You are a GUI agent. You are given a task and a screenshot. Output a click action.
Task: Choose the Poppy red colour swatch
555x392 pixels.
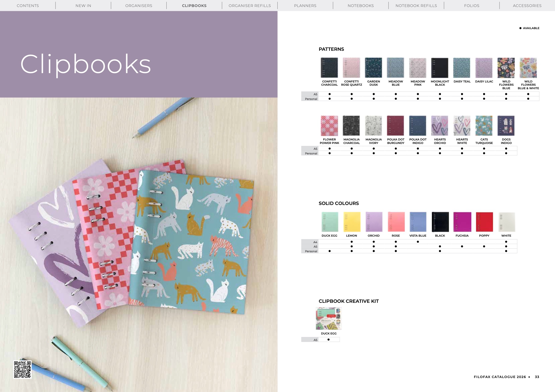click(484, 222)
